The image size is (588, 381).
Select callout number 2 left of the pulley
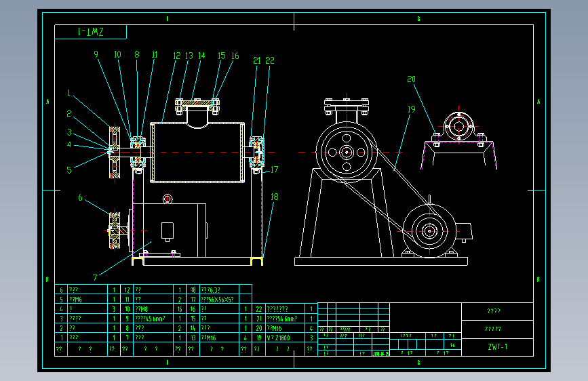coord(69,113)
